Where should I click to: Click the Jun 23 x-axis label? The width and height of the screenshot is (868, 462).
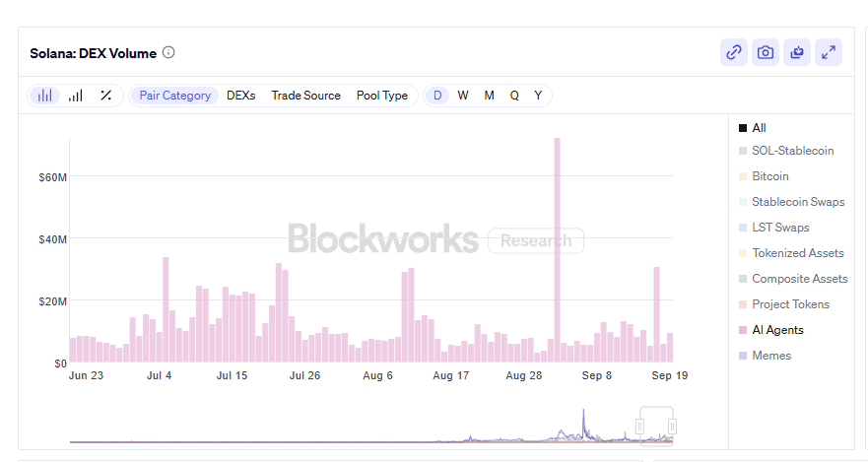86,375
